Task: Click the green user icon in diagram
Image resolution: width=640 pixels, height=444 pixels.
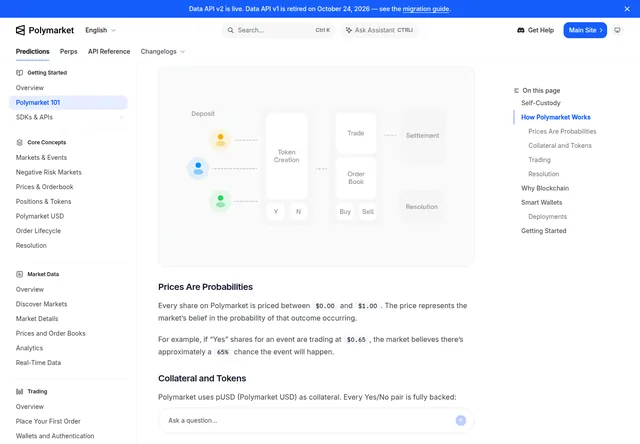Action: [x=220, y=201]
